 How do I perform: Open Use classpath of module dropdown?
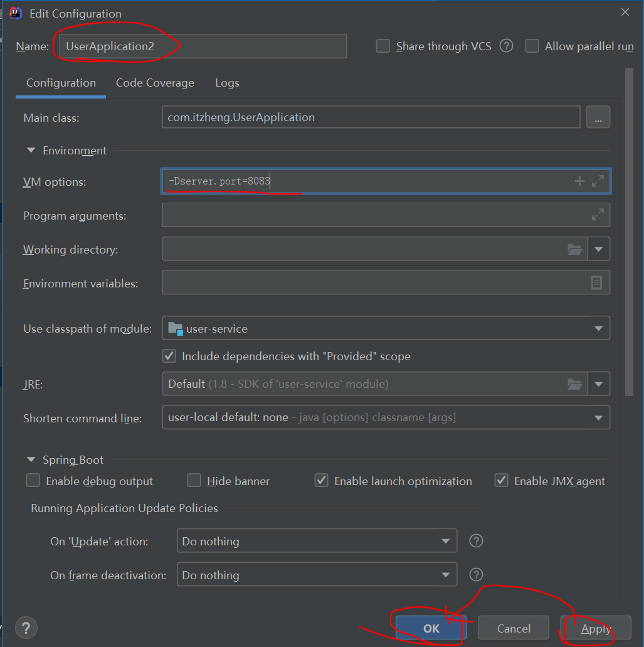[599, 328]
